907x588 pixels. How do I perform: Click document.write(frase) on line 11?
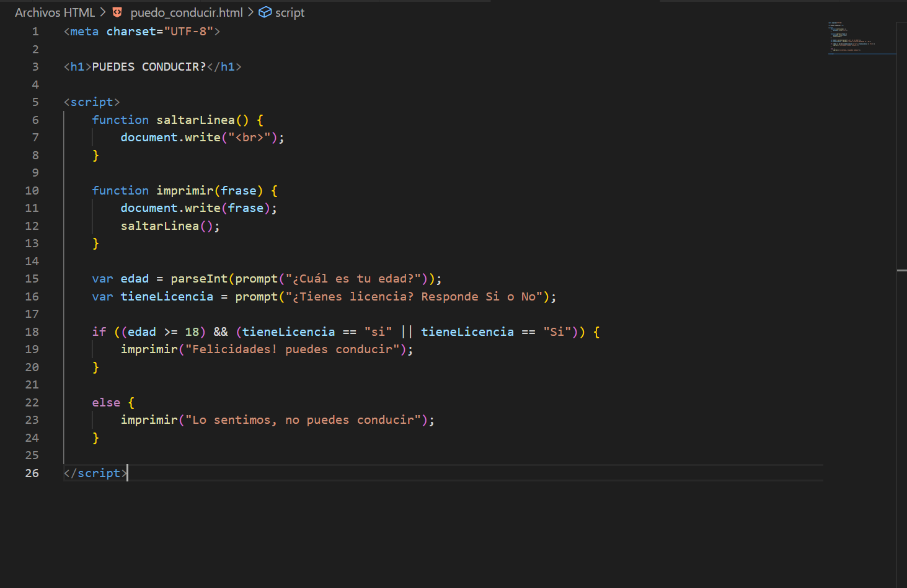(x=195, y=208)
